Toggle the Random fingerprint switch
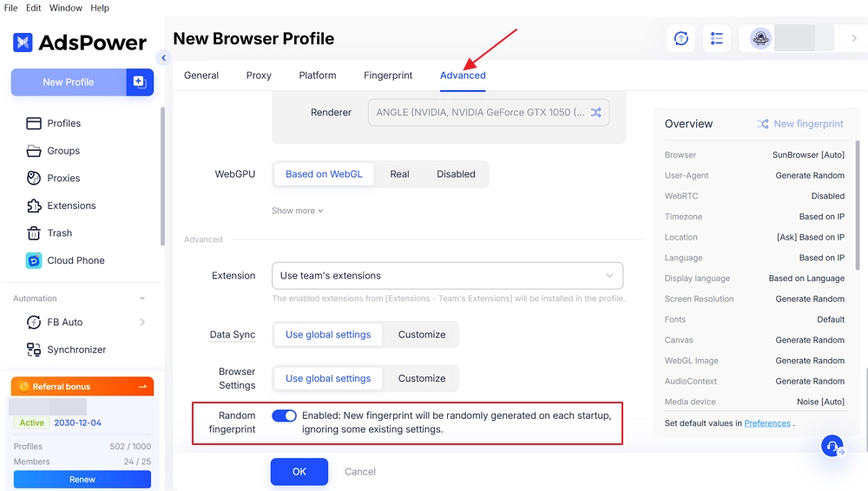This screenshot has height=491, width=868. pos(284,416)
